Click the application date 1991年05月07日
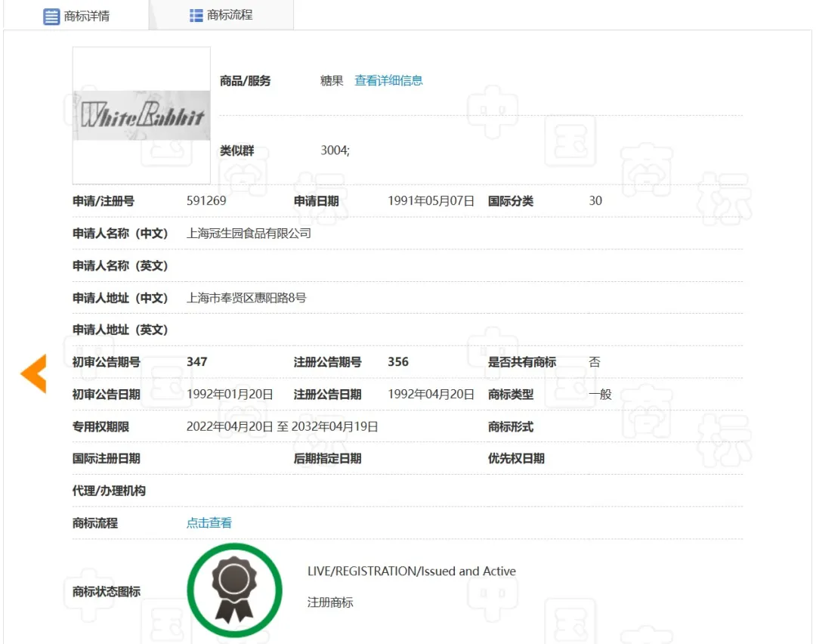Image resolution: width=816 pixels, height=644 pixels. (x=431, y=201)
